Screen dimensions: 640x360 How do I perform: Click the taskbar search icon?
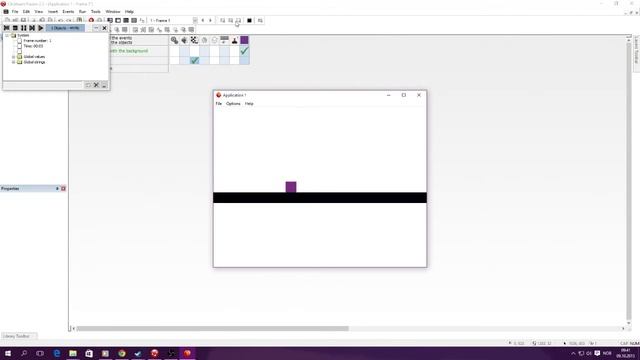(24, 353)
